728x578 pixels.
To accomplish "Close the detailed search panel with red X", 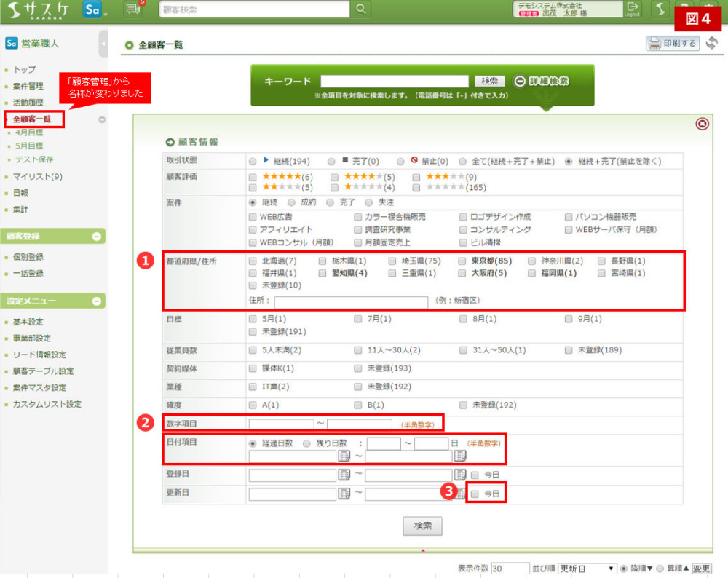I will click(x=702, y=124).
